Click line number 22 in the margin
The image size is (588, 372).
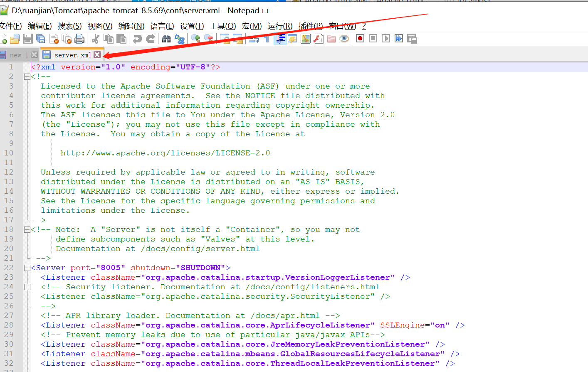pyautogui.click(x=9, y=268)
